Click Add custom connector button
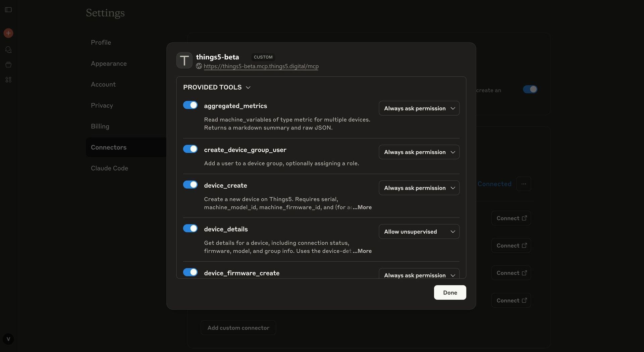Image resolution: width=644 pixels, height=352 pixels. click(x=238, y=328)
